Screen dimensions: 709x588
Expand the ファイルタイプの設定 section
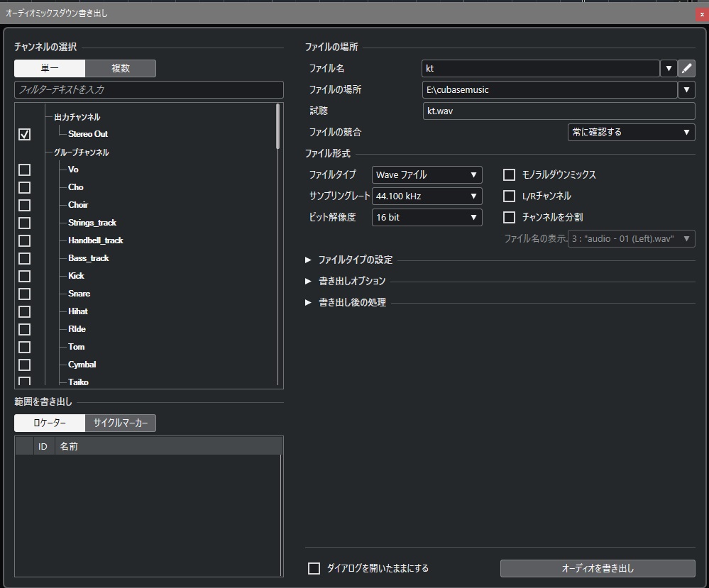click(308, 260)
